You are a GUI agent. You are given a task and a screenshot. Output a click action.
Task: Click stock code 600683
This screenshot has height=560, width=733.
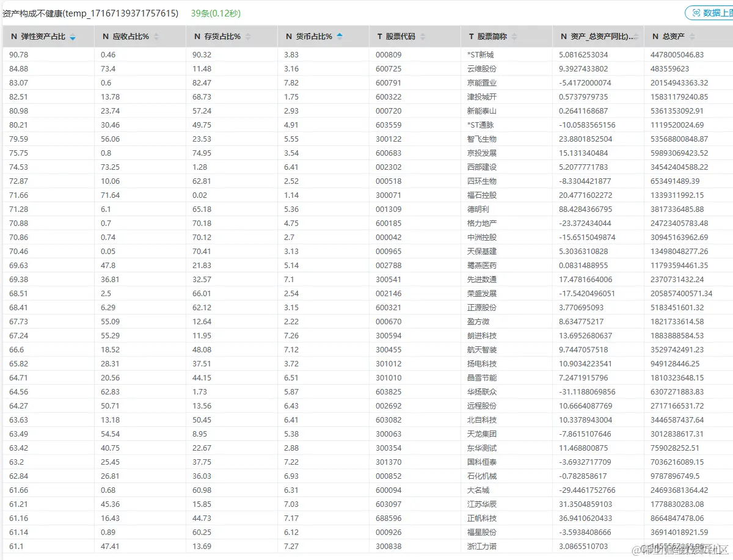click(388, 153)
